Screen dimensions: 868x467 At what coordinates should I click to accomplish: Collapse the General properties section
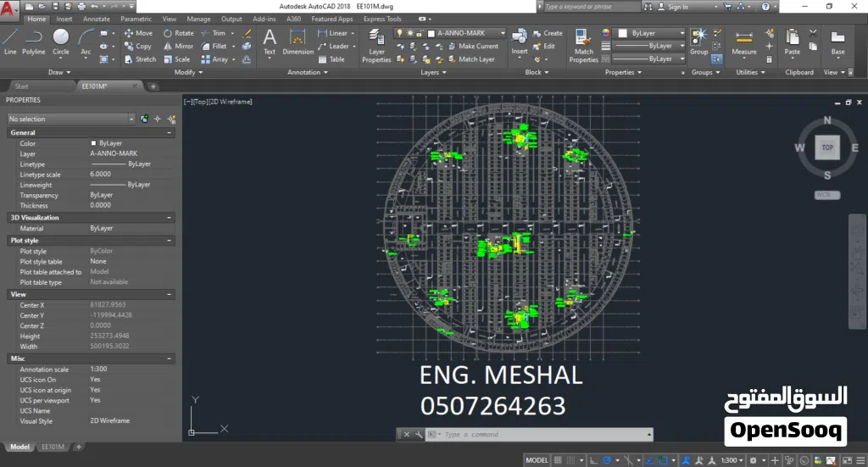click(170, 133)
